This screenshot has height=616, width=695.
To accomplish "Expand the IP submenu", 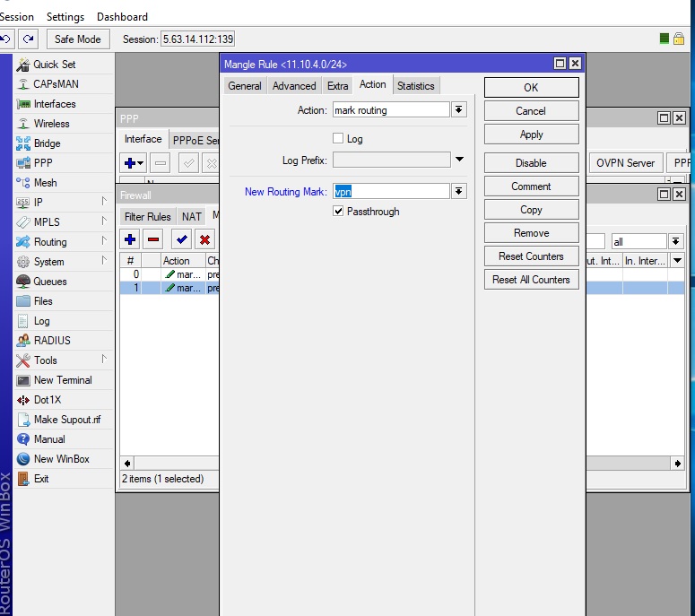I will coord(104,202).
